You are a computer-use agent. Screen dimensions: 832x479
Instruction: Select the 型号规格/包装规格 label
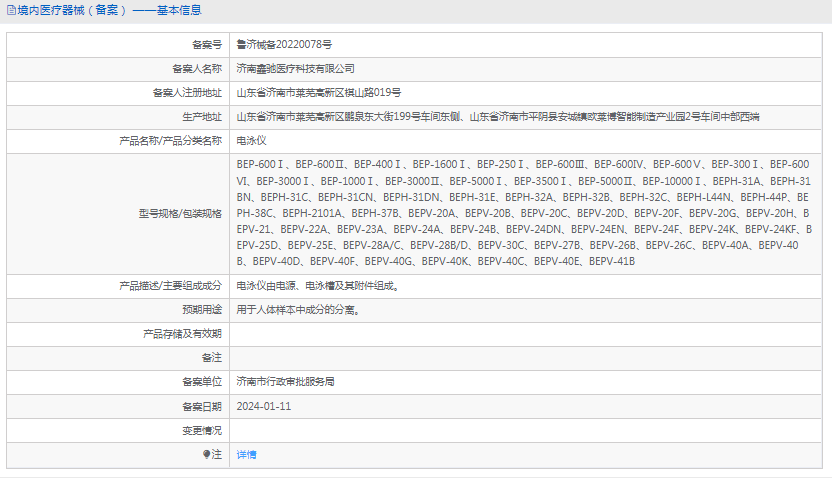tap(180, 213)
